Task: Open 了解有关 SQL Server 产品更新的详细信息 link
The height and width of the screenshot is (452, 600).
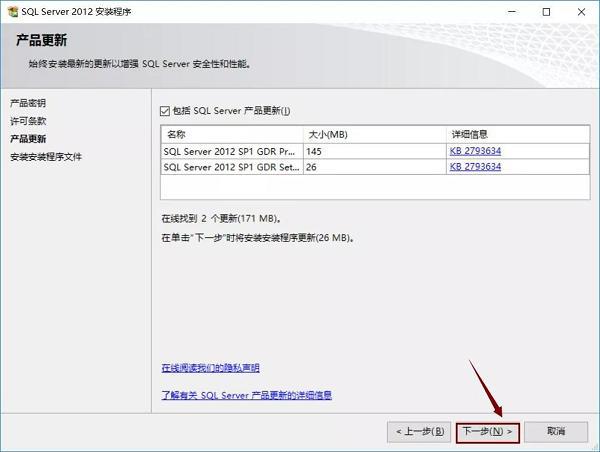Action: point(246,395)
